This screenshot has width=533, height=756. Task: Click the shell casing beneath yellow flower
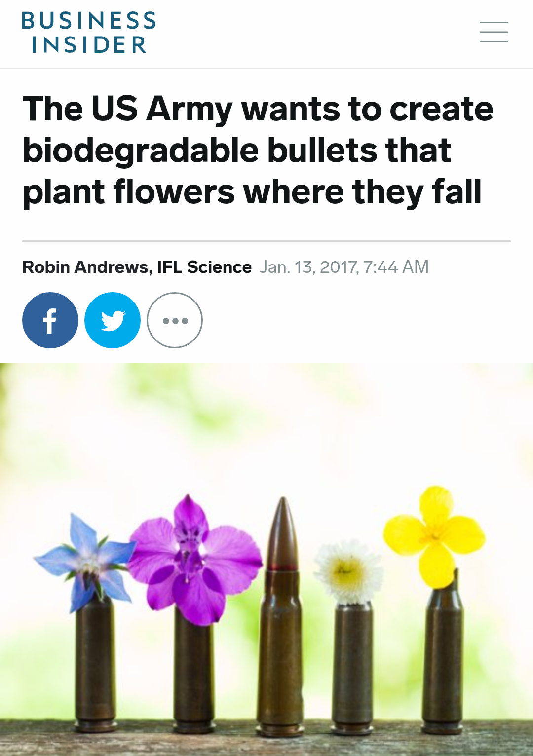pos(442,656)
